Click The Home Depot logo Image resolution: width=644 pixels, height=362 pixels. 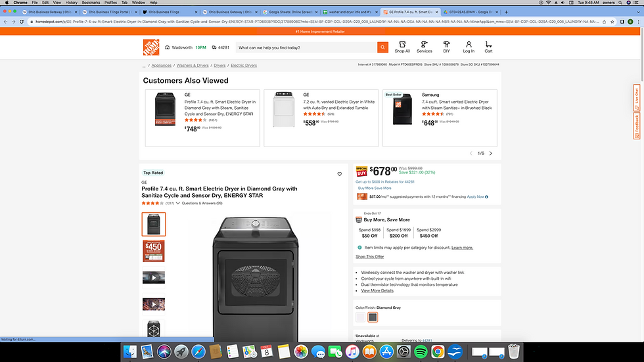[151, 47]
